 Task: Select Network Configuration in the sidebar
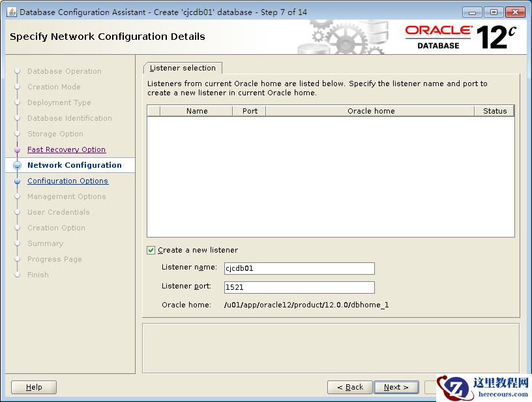click(74, 165)
